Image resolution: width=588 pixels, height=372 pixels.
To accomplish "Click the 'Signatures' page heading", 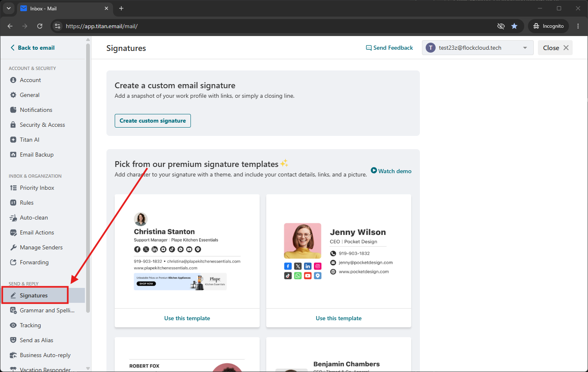I will [126, 48].
